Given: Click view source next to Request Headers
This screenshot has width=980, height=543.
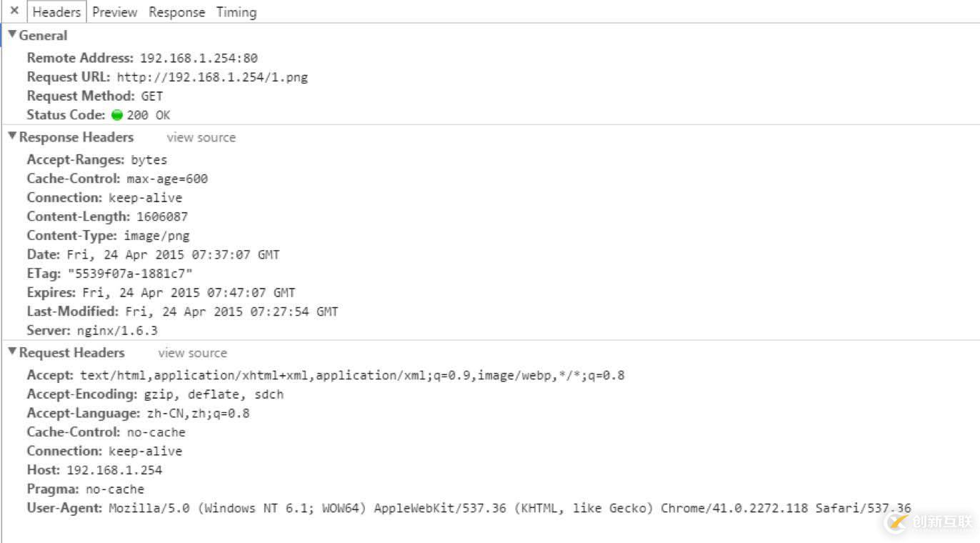Looking at the screenshot, I should point(193,353).
